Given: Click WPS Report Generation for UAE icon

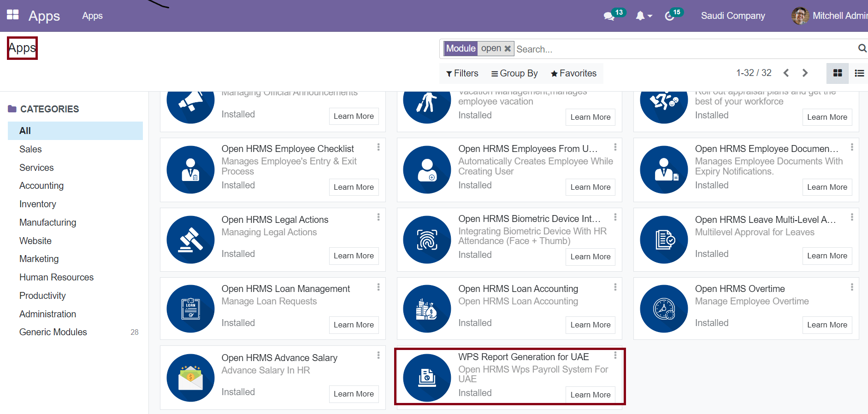Looking at the screenshot, I should 427,378.
